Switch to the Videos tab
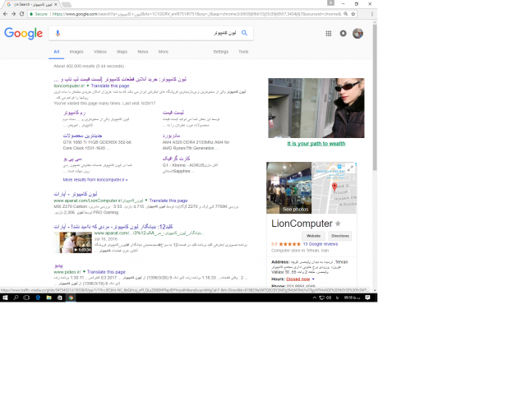The height and width of the screenshot is (420, 526). click(x=100, y=52)
